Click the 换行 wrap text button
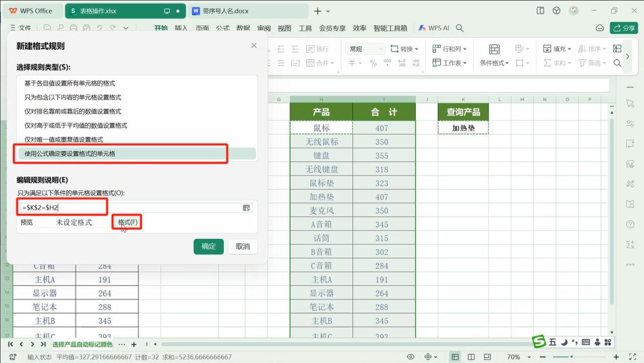 tap(317, 49)
